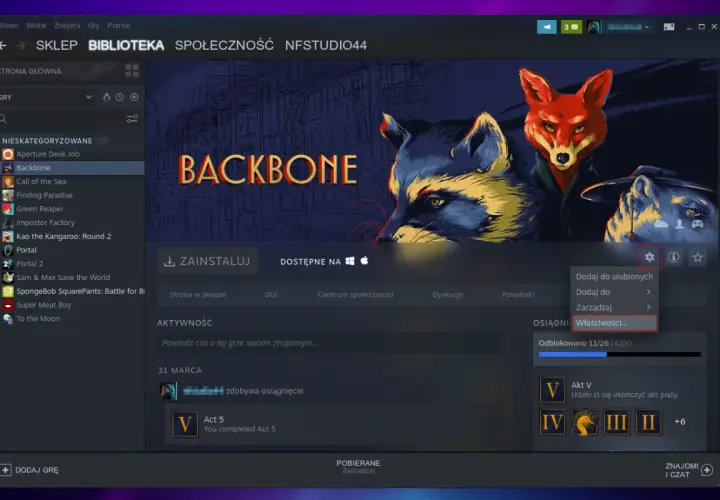This screenshot has height=500, width=720.
Task: Add Backbone to favorites with the star icon
Action: click(x=698, y=257)
